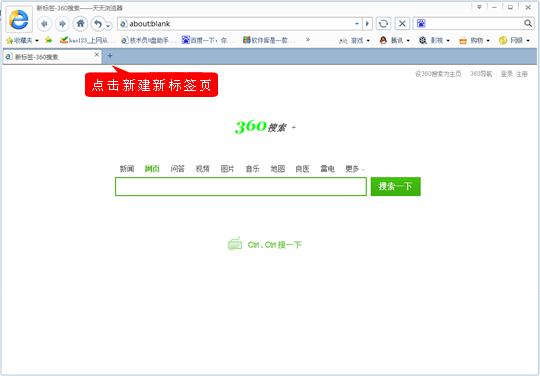540x376 pixels.
Task: Expand the address bar history dropdown
Action: click(357, 24)
